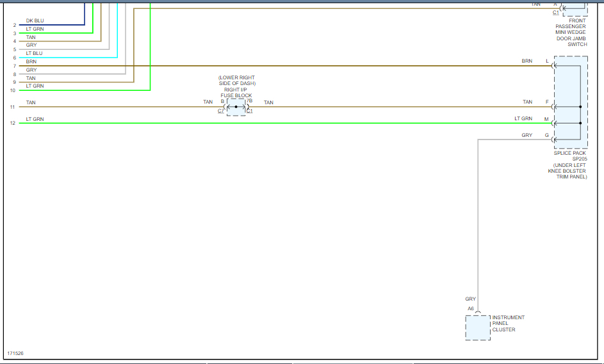Click terminal L on the splice pack
604x364 pixels.
547,61
